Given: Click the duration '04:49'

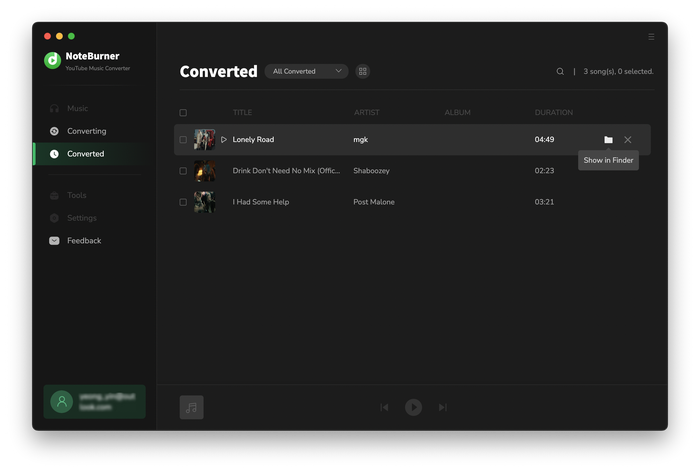Looking at the screenshot, I should coord(544,140).
